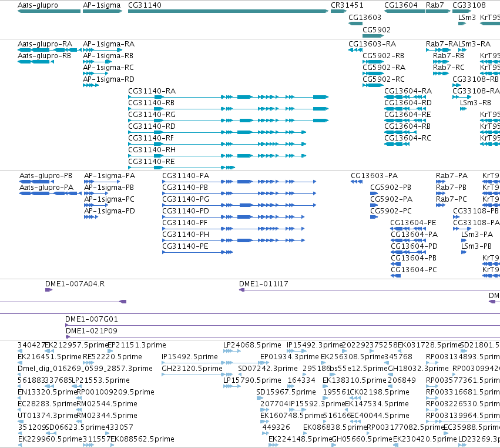This screenshot has height=448, width=500.
Task: Click the LP15790.5prime EST label
Action: tap(252, 380)
